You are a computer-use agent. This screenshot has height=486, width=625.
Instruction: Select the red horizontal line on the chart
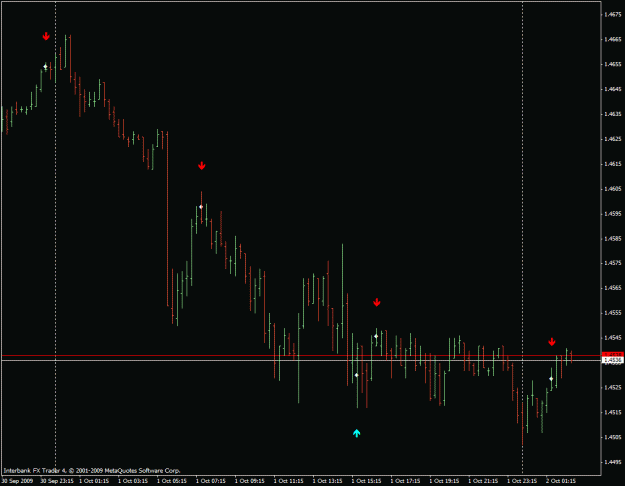point(301,355)
